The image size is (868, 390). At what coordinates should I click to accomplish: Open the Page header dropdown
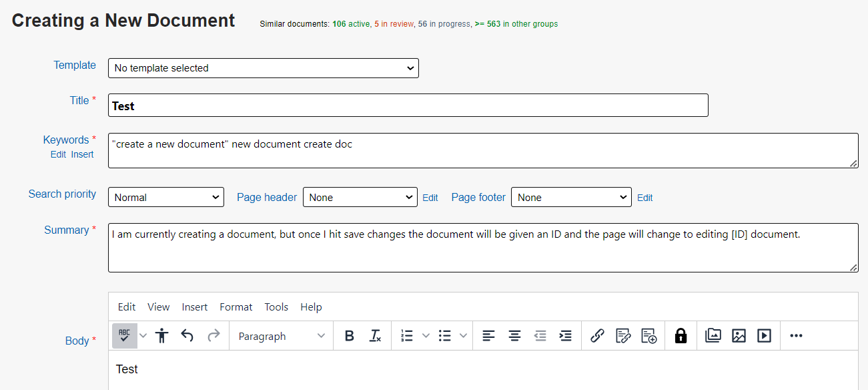(360, 197)
